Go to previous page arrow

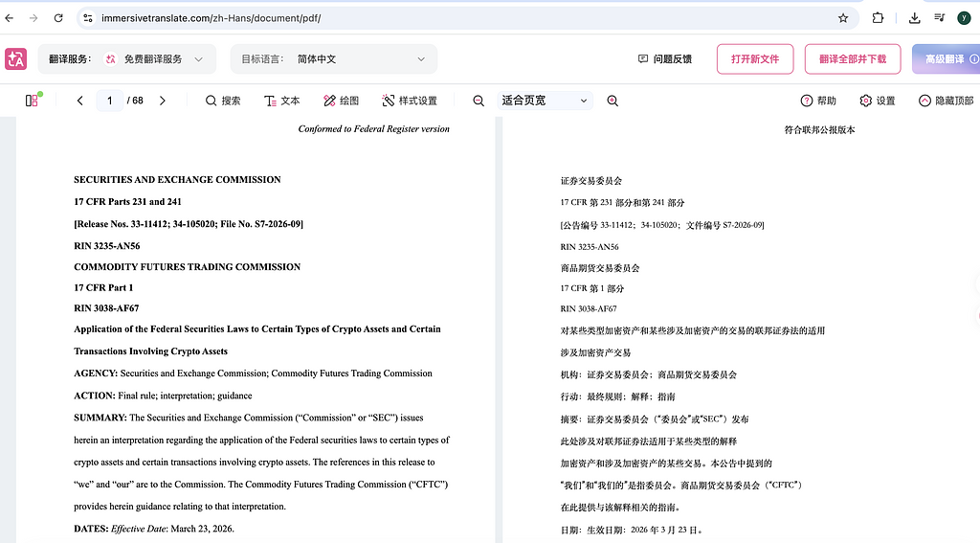point(79,101)
